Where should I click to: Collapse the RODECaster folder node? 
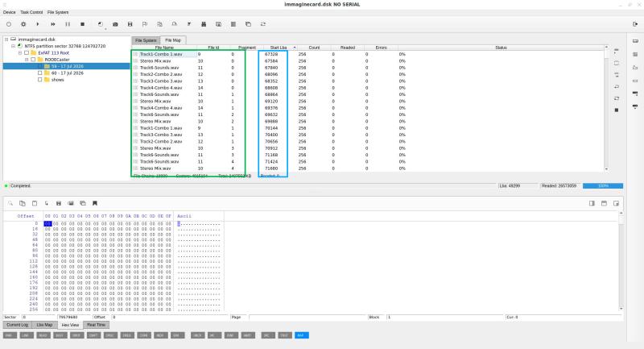coord(27,60)
